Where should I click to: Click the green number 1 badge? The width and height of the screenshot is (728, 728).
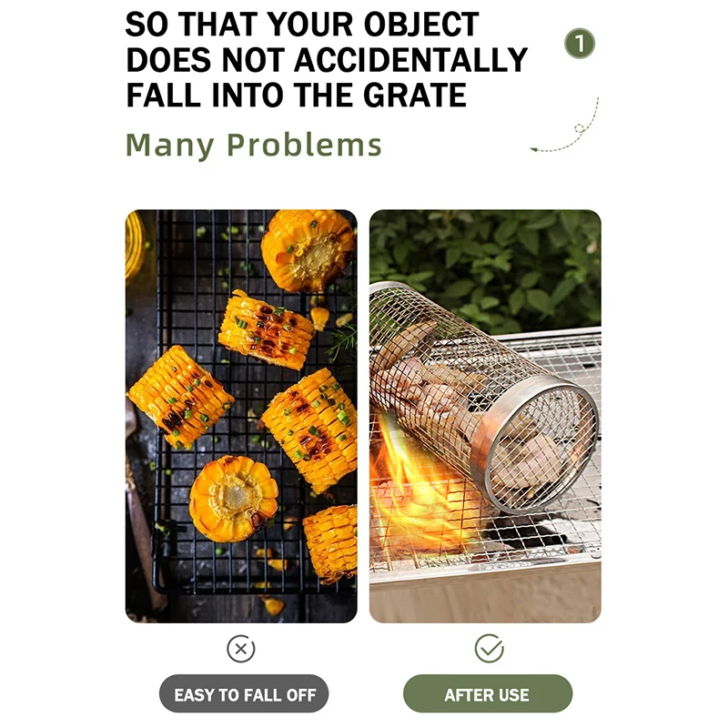[580, 44]
